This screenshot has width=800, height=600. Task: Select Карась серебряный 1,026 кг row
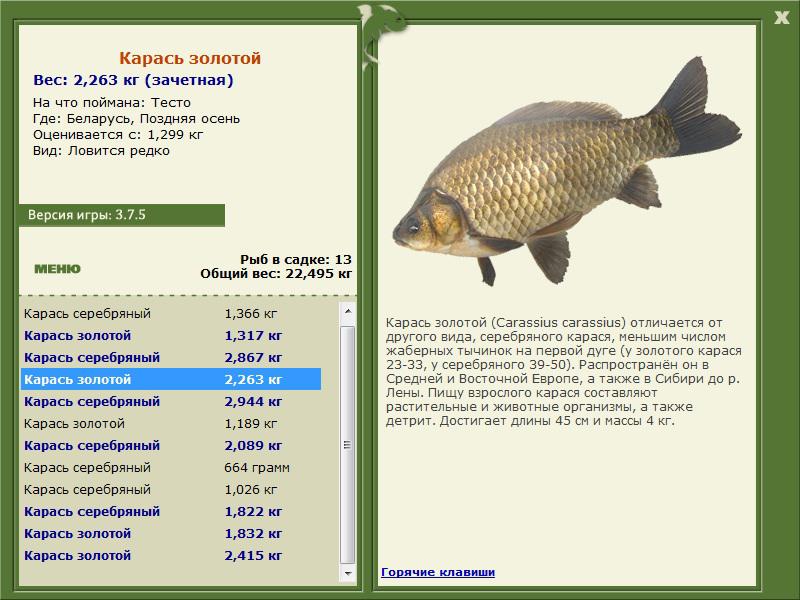[x=171, y=489]
